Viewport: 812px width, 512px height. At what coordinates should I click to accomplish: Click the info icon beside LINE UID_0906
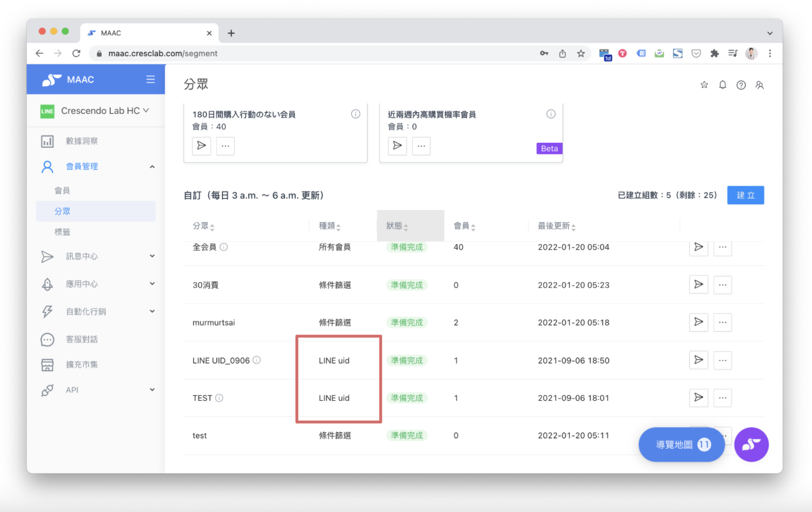click(x=257, y=360)
